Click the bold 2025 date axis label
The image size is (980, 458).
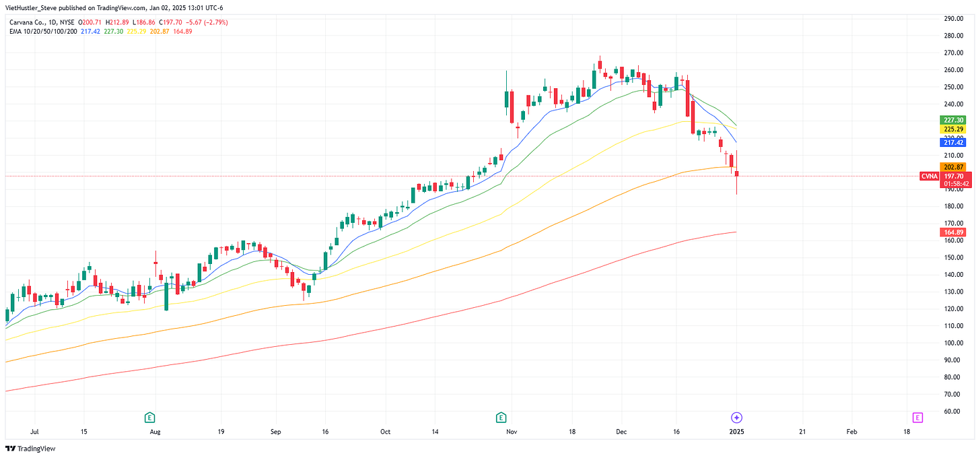tap(736, 431)
